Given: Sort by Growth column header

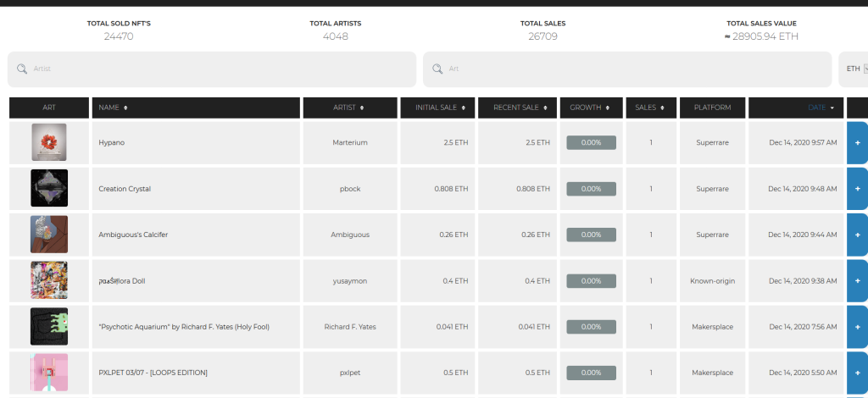Looking at the screenshot, I should tap(590, 108).
